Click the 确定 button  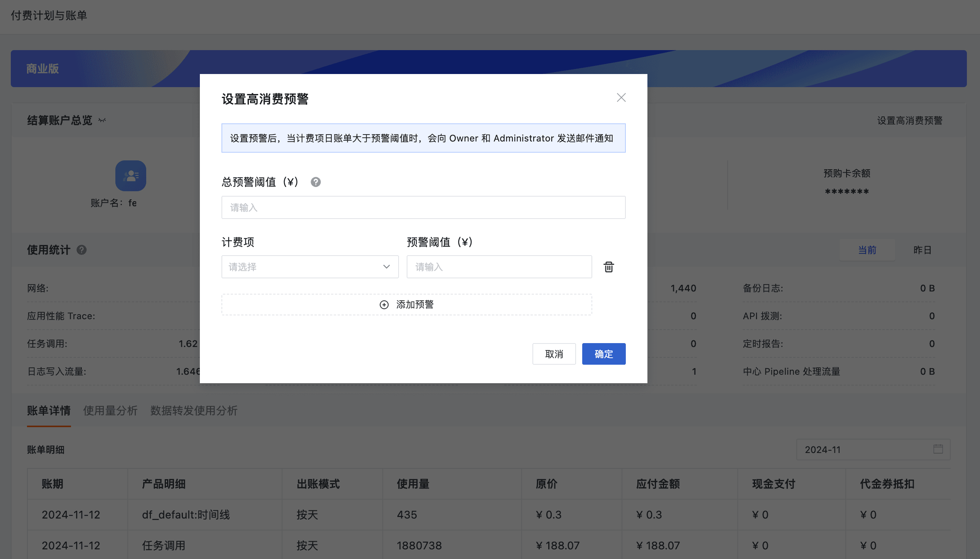tap(603, 354)
